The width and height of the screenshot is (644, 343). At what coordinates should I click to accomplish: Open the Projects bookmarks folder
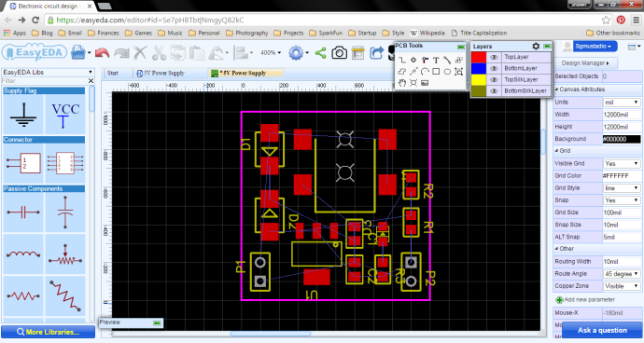[288, 33]
